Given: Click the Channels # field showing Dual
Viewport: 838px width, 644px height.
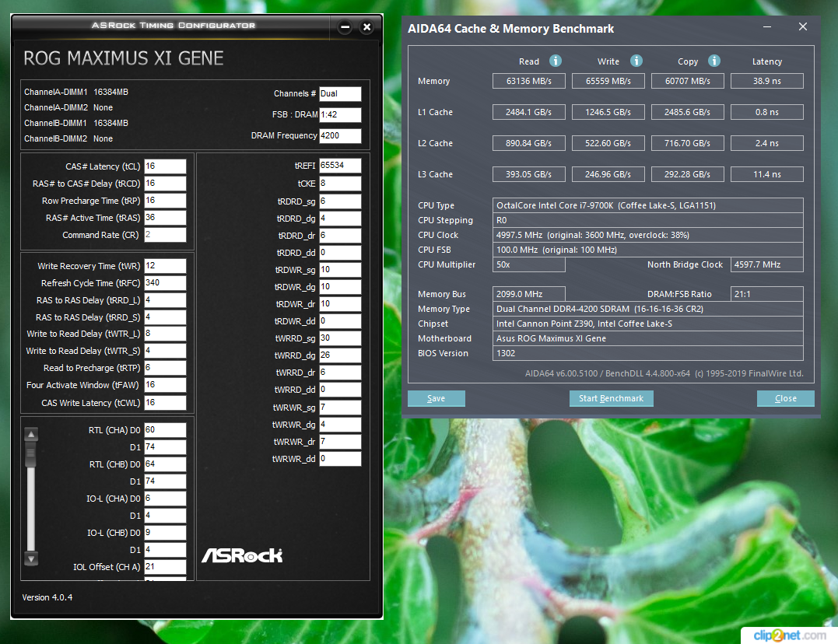Looking at the screenshot, I should [x=341, y=93].
